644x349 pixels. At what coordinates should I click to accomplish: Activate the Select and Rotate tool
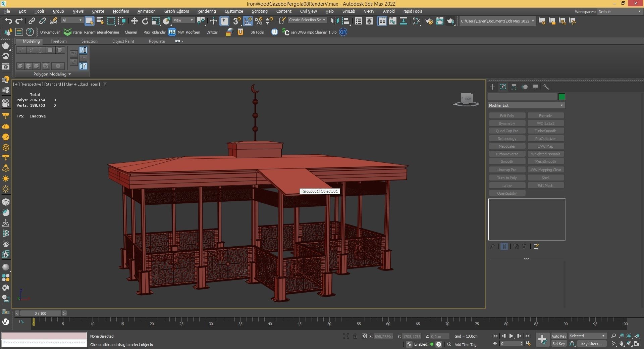point(145,21)
